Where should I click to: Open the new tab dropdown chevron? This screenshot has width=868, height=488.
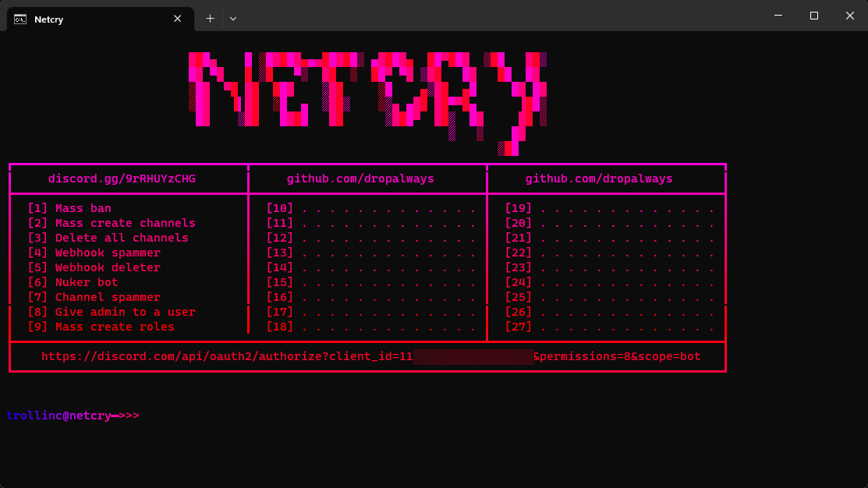click(x=232, y=18)
